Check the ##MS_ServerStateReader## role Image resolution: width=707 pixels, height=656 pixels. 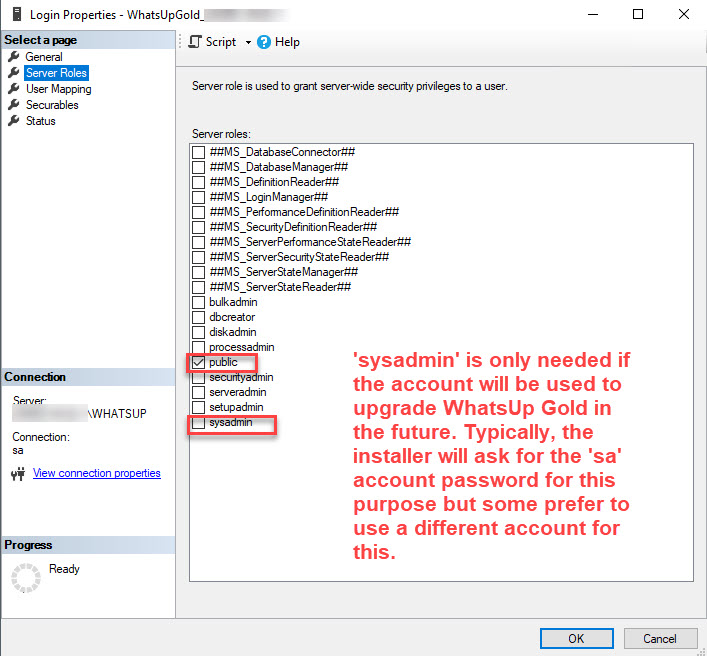coord(198,287)
